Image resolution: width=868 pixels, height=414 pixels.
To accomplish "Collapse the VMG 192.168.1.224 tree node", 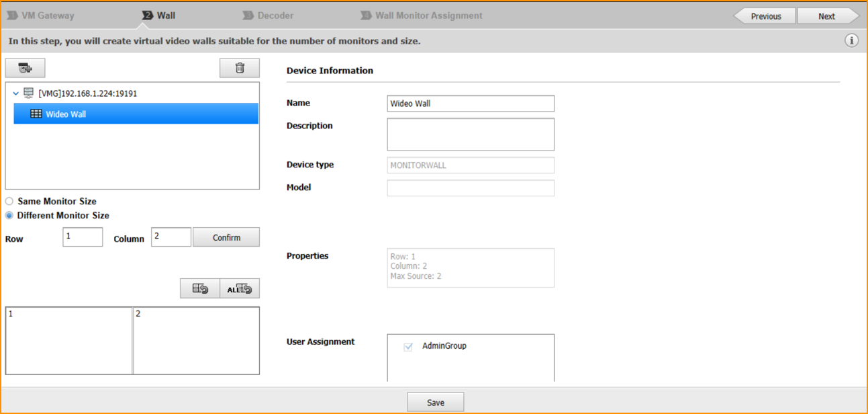I will (16, 93).
